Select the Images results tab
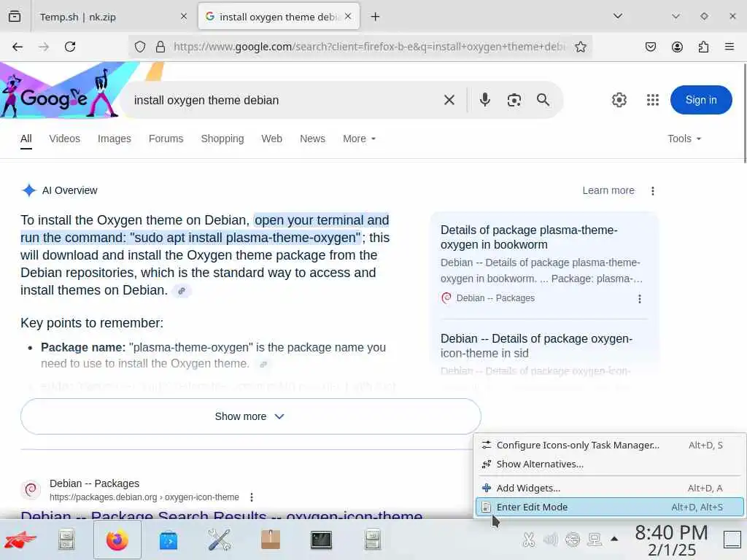Viewport: 747px width, 560px height. [x=115, y=139]
